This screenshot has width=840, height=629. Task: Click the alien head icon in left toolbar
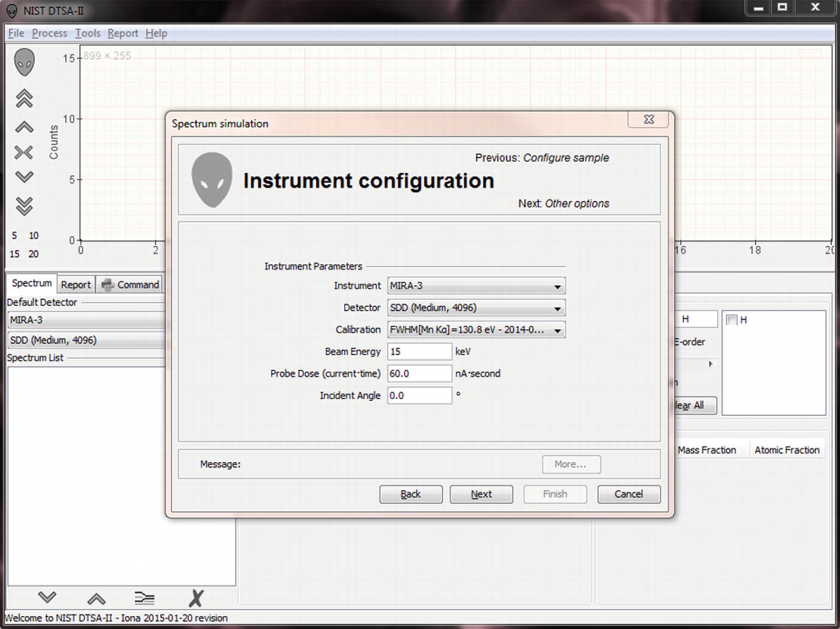(24, 62)
